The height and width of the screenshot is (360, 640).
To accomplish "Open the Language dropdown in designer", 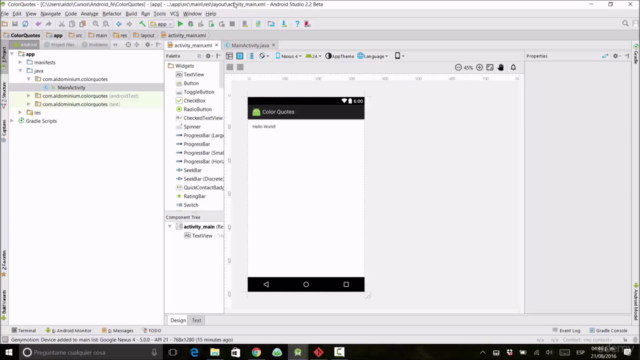I will coord(373,56).
